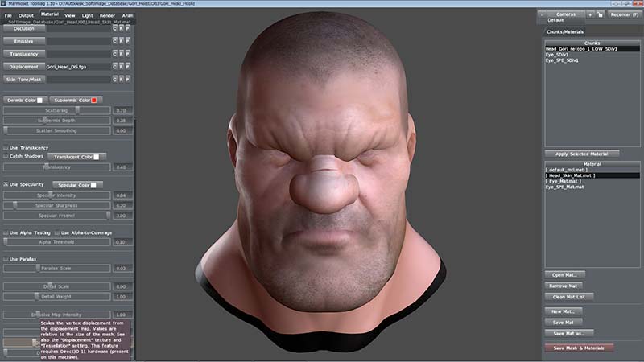Viewport: 644px width, 362px height.
Task: Enable Use Alpha Testing checkbox
Action: coord(6,232)
